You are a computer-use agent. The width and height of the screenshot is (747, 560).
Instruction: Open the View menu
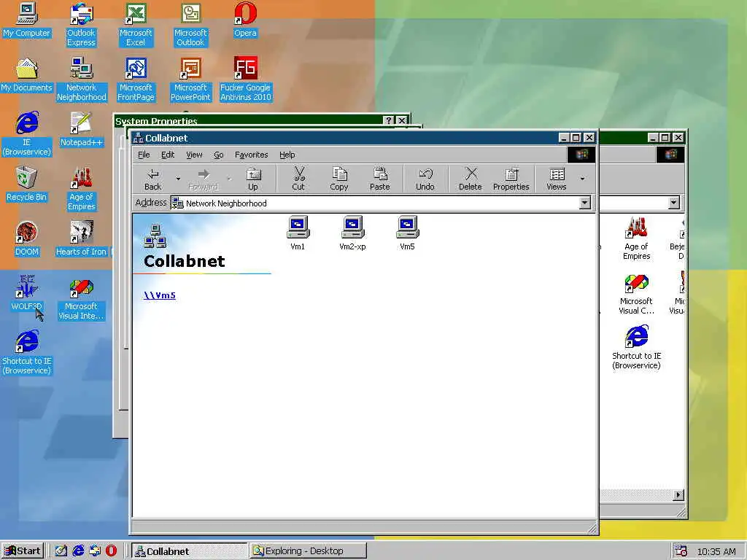click(x=194, y=155)
